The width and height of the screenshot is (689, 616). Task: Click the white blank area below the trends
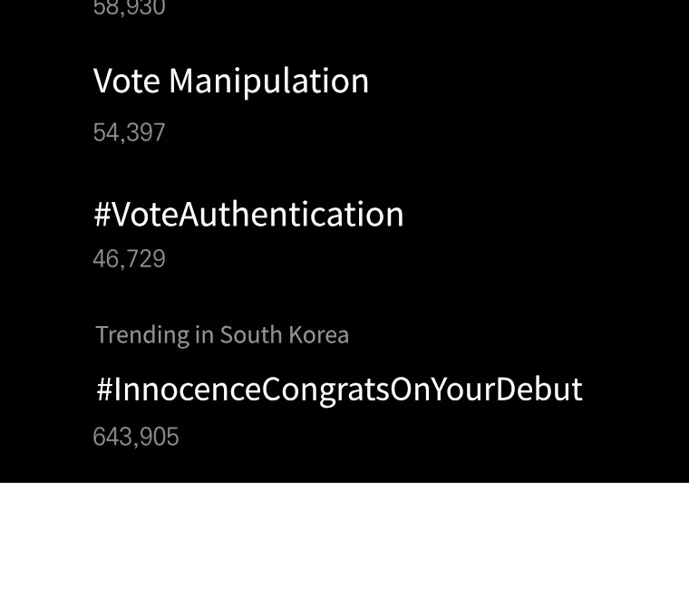click(x=344, y=549)
